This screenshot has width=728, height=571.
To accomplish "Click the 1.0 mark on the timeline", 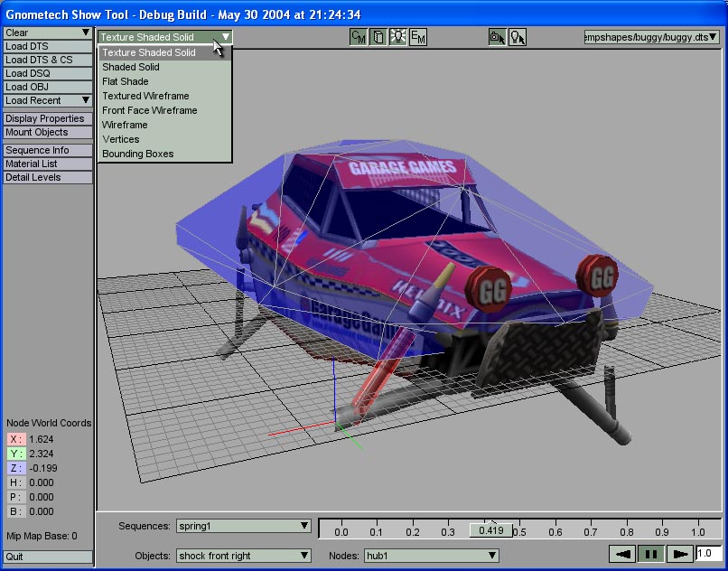I will (x=698, y=532).
